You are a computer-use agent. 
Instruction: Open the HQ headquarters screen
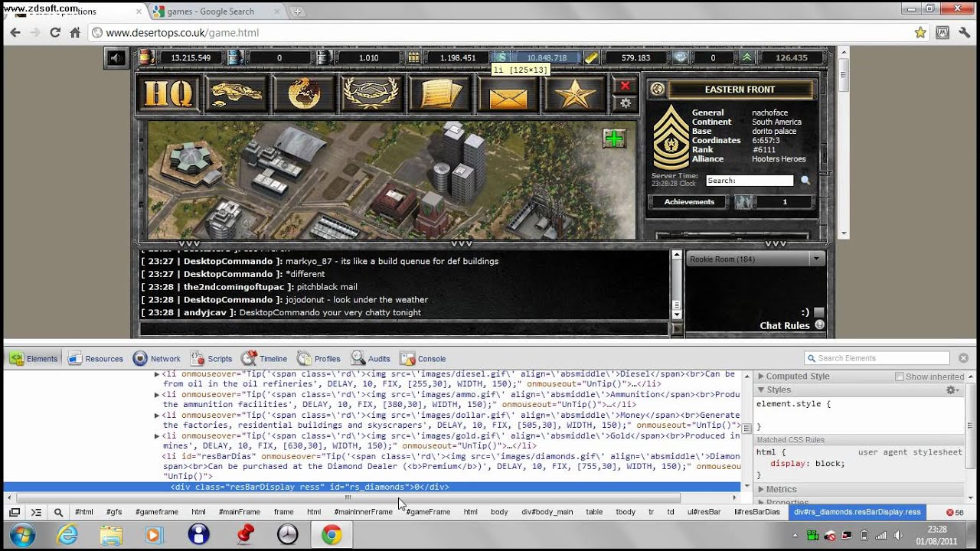click(168, 94)
